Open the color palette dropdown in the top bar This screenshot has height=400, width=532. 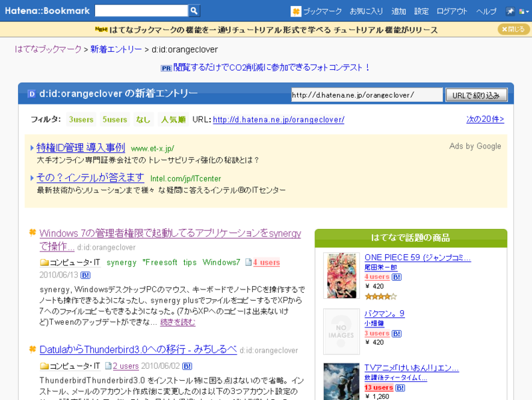523,10
